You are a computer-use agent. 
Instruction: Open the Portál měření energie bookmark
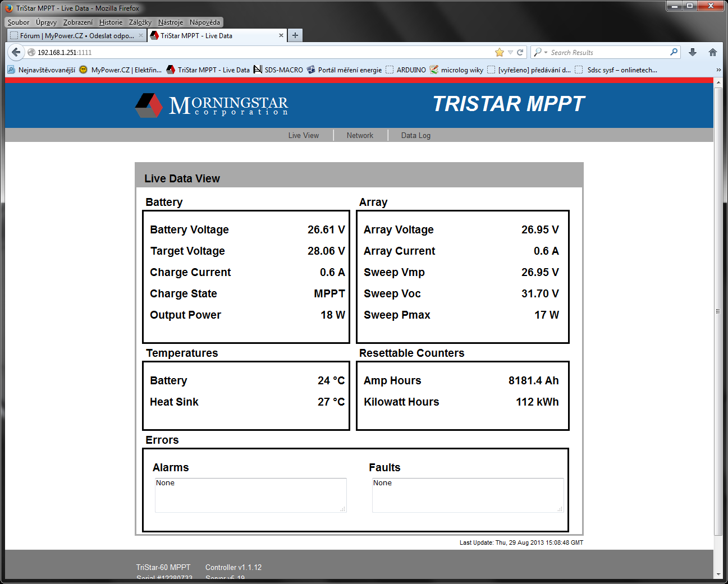344,70
